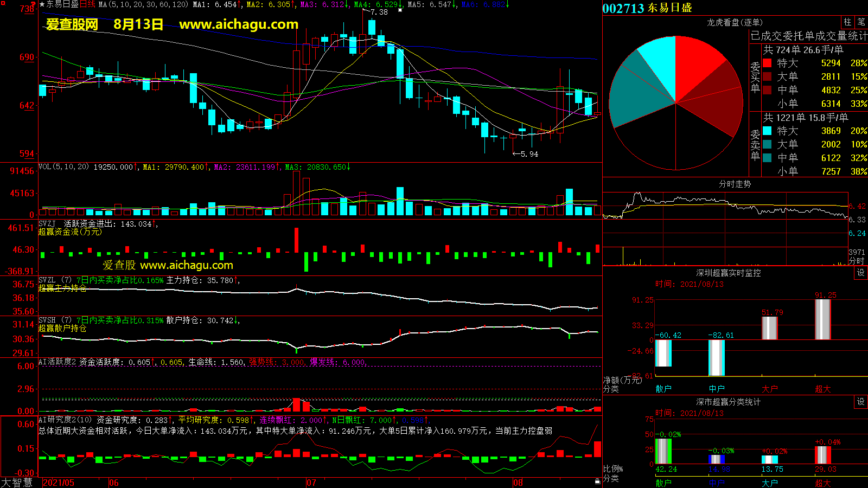The image size is (868, 488).
Task: Click the 07 month marker on the timeline
Action: pyautogui.click(x=311, y=483)
